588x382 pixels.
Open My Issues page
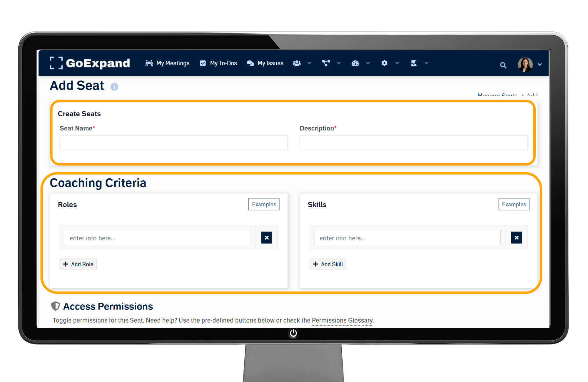point(265,63)
